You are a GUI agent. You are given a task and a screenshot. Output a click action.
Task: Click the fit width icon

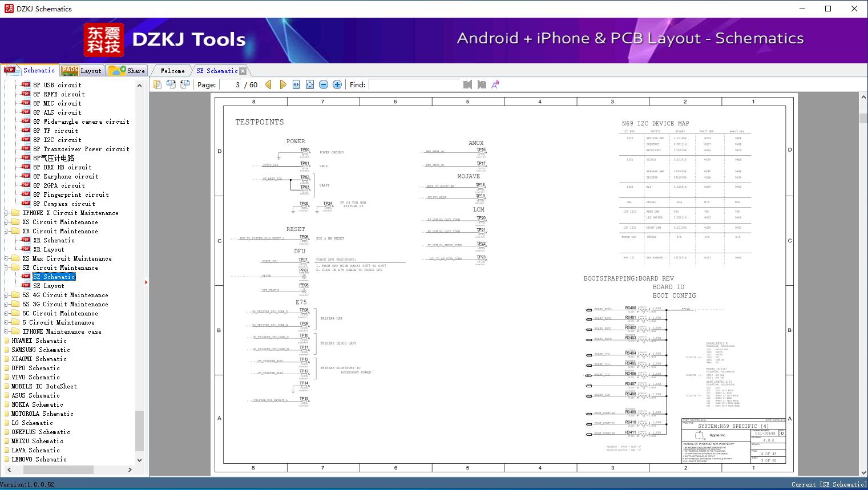[296, 84]
